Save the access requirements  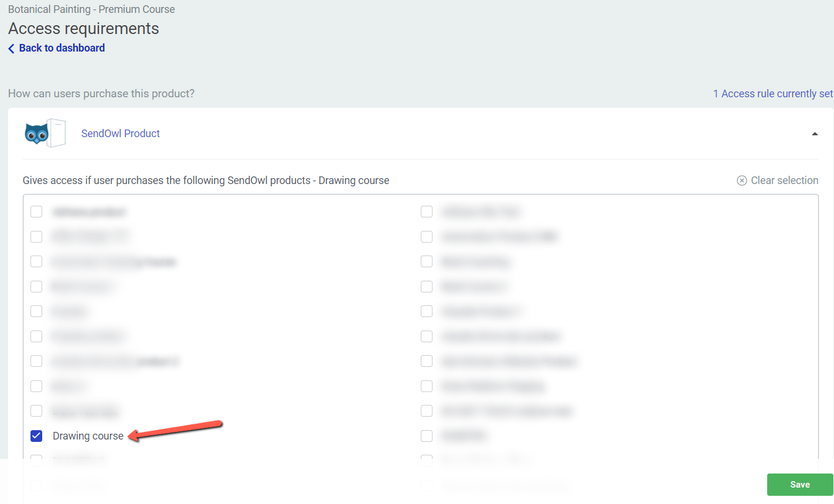[799, 485]
